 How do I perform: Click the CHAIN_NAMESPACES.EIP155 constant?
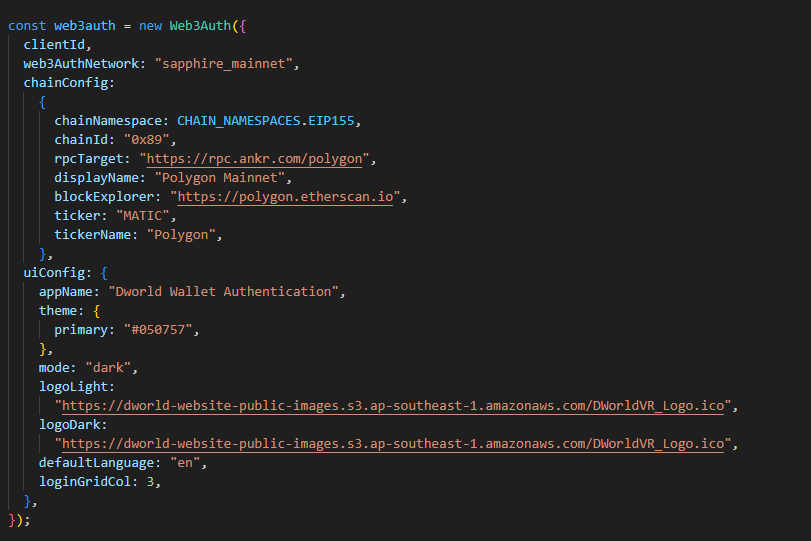pos(266,121)
